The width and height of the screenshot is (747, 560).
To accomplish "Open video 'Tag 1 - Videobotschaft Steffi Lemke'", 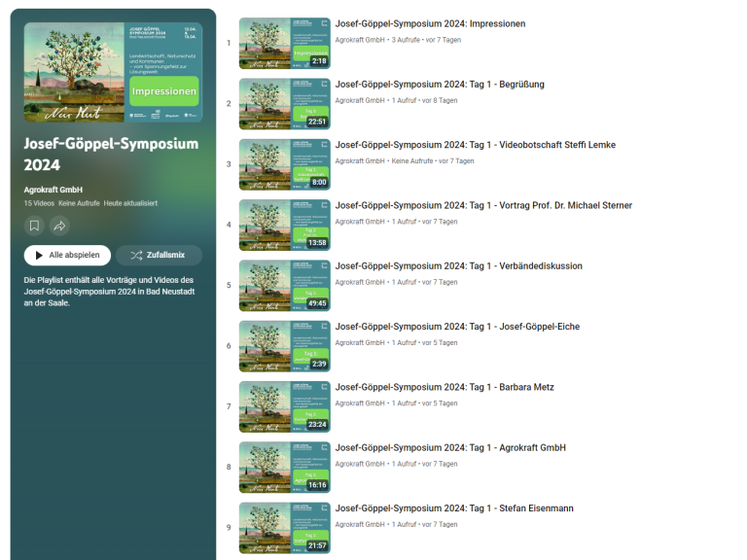I will tap(476, 145).
